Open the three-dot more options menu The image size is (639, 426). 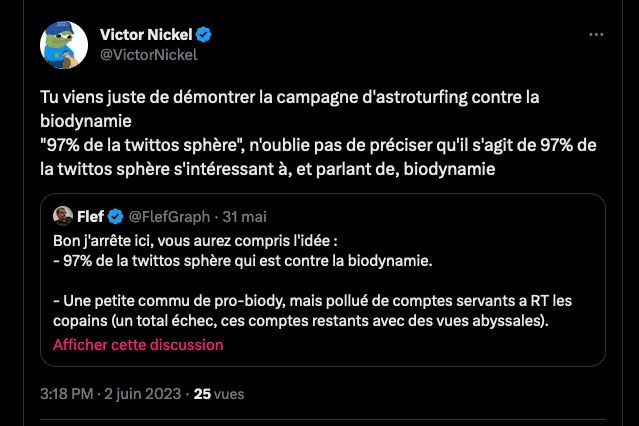pyautogui.click(x=596, y=35)
